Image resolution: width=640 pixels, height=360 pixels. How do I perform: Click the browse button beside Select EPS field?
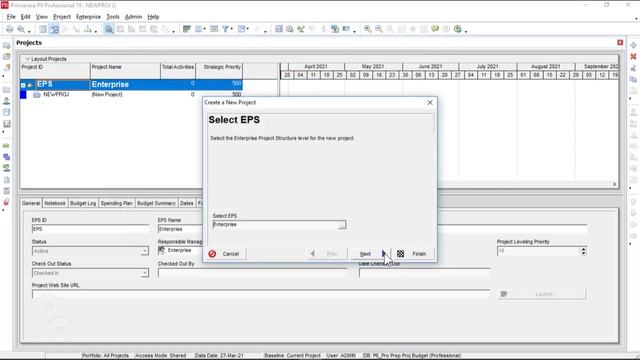342,225
